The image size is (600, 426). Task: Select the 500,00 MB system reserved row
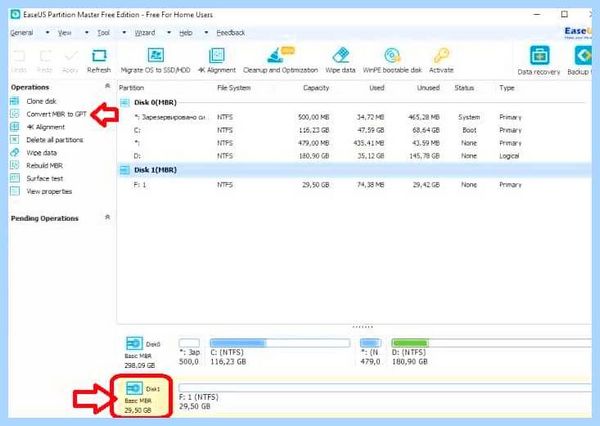click(x=354, y=117)
